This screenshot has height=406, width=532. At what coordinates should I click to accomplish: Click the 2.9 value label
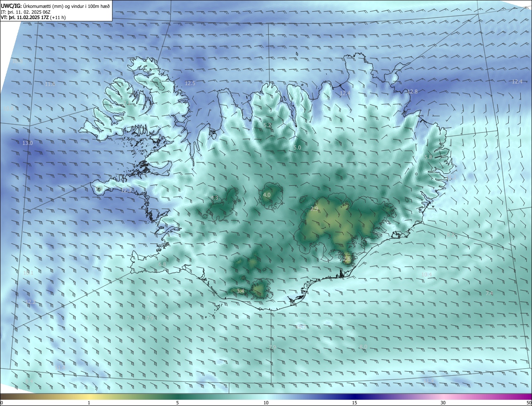click(x=314, y=208)
